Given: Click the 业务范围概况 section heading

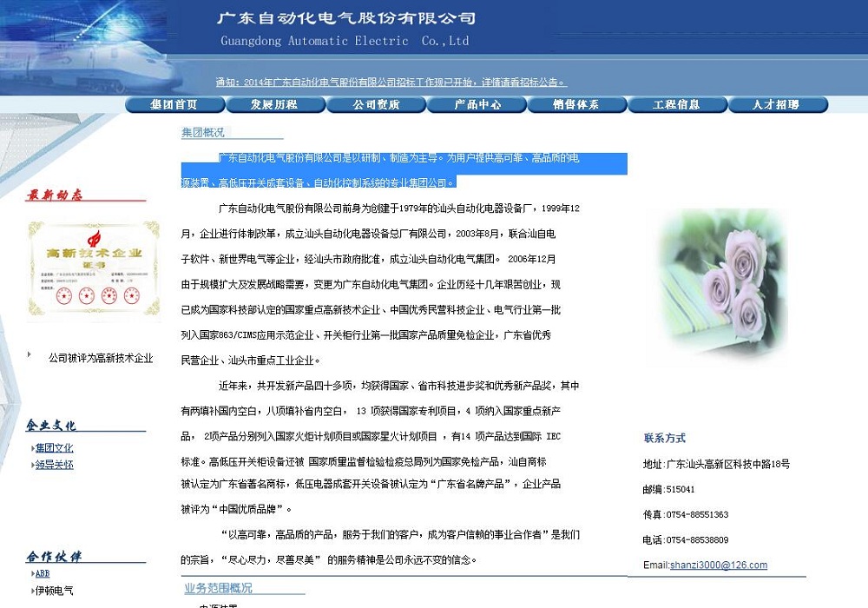Looking at the screenshot, I should 218,588.
